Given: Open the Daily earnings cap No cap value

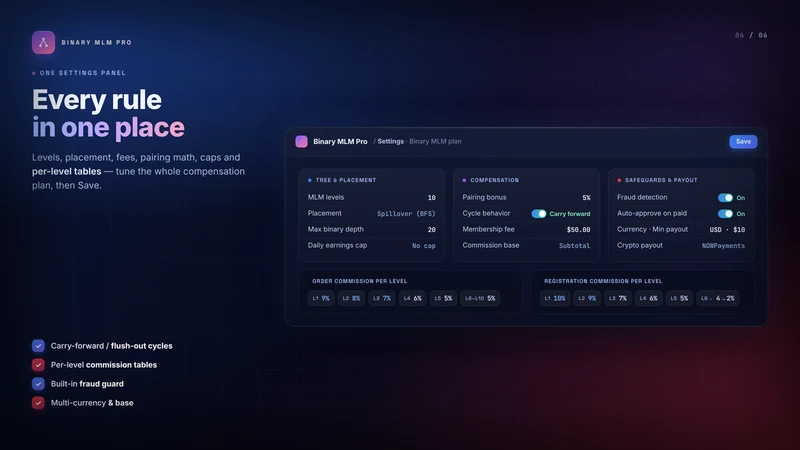Looking at the screenshot, I should click(x=423, y=245).
